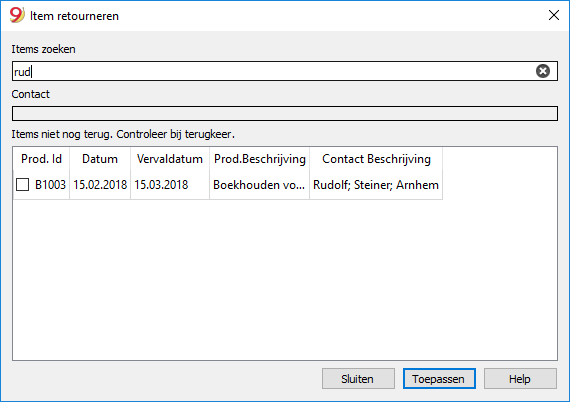Screen dimensions: 570x403
Task: Select the date cell 15.02.2018
Action: pyautogui.click(x=100, y=185)
